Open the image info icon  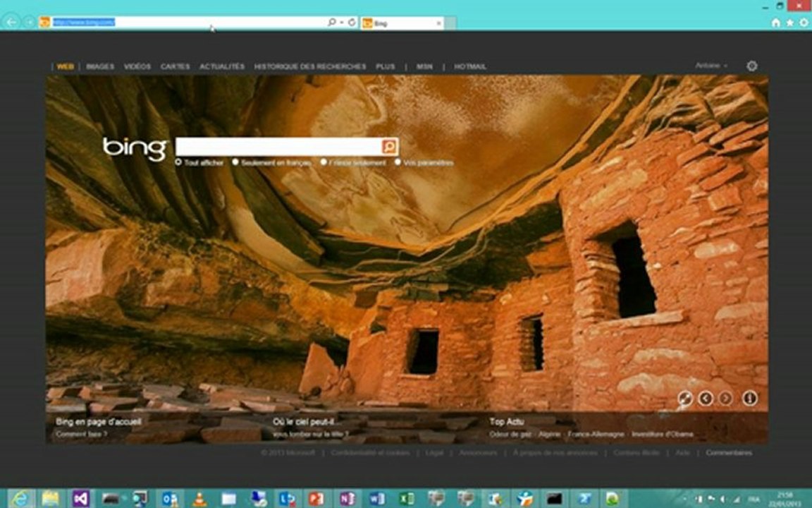[x=750, y=398]
